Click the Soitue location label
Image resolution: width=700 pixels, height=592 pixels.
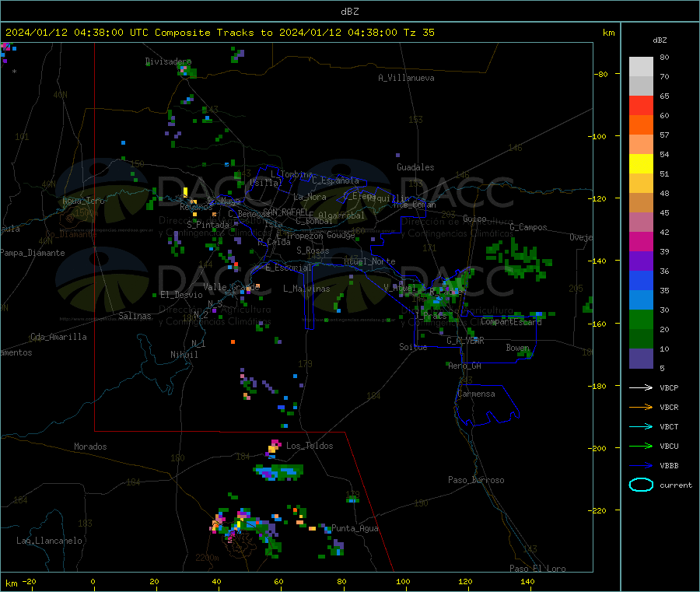pyautogui.click(x=413, y=346)
